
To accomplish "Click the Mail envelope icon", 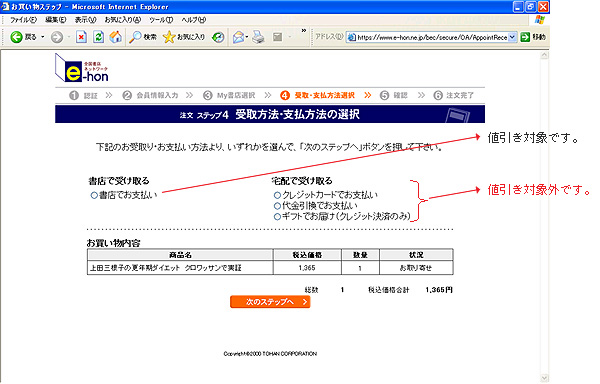I will click(x=238, y=37).
